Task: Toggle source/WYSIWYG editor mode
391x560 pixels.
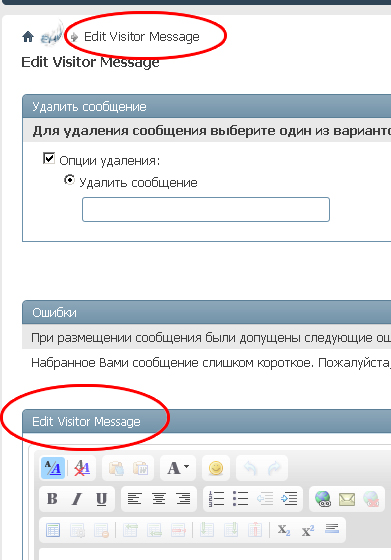Action: coord(53,468)
